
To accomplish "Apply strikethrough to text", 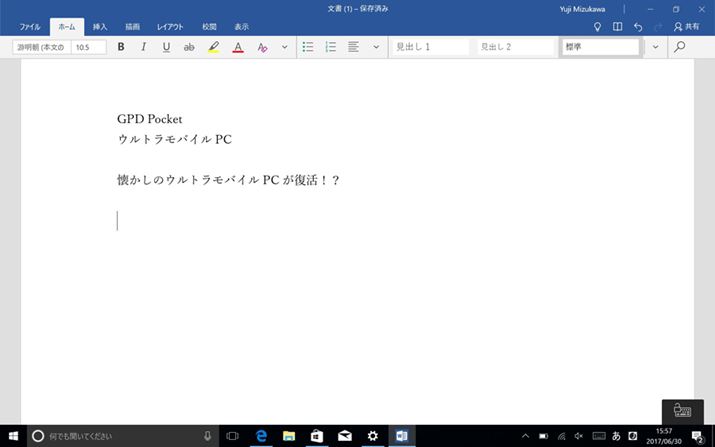I will [189, 47].
